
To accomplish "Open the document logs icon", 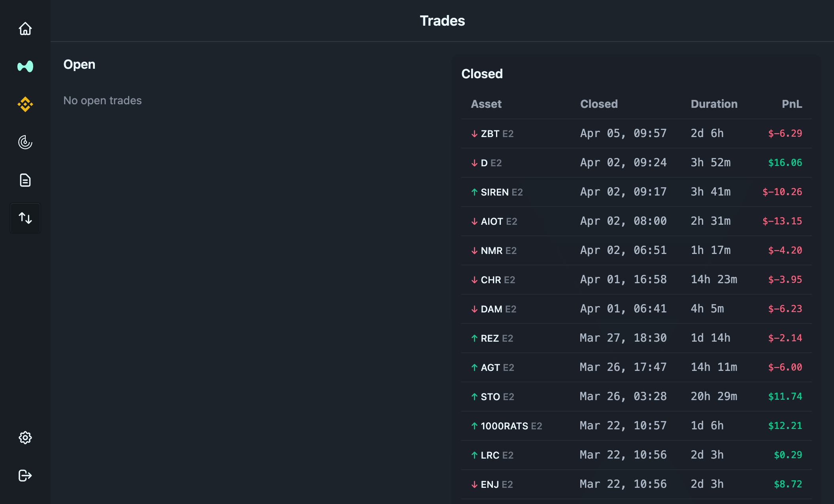I will (25, 180).
